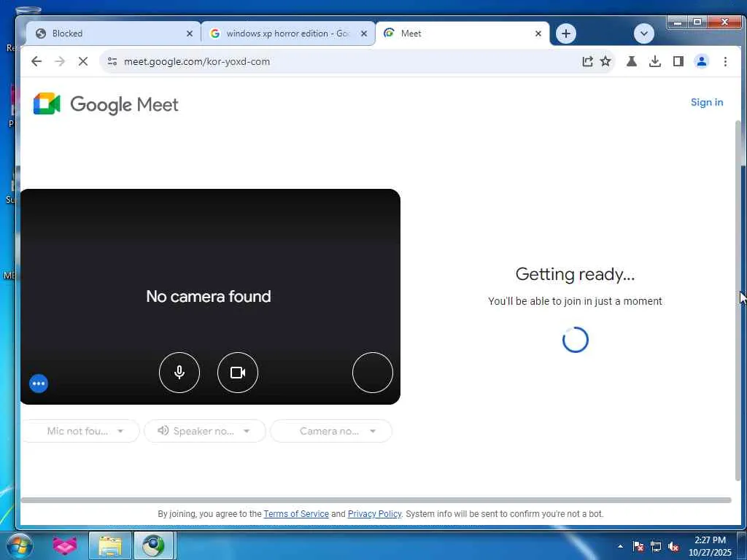Screen dimensions: 747x560
Task: Open the 'Speaker no...' dropdown
Action: click(205, 431)
